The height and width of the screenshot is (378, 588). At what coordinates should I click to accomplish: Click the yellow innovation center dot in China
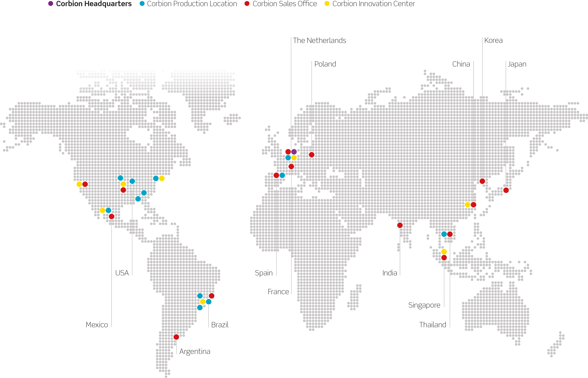point(468,205)
